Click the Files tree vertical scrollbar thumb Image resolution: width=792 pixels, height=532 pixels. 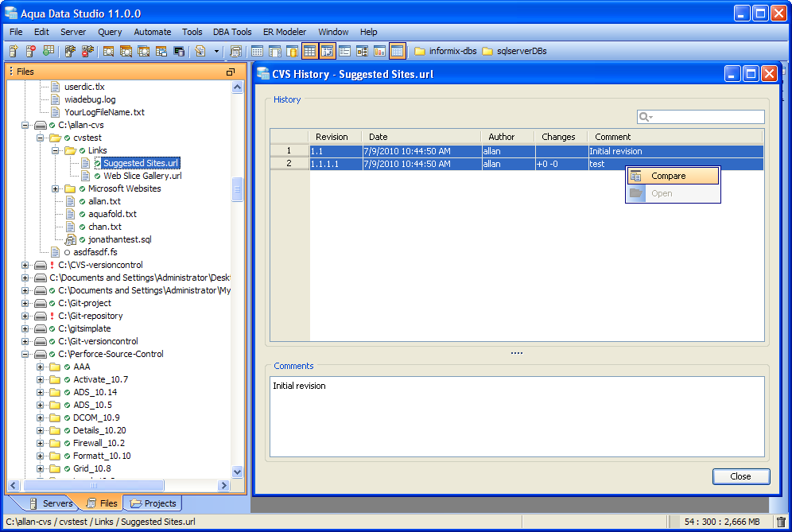coord(238,189)
